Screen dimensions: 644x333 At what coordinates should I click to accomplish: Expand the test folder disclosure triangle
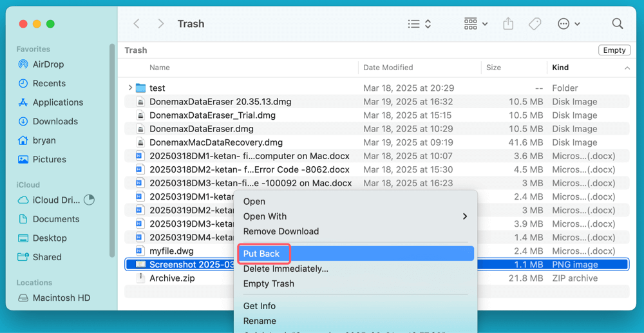(x=130, y=88)
